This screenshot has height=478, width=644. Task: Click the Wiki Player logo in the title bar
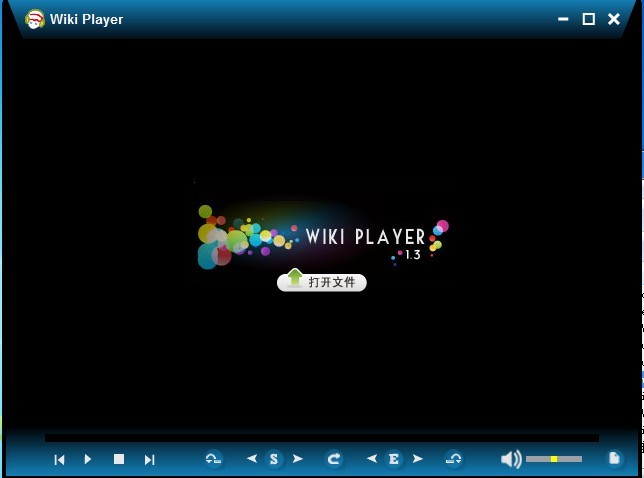[35, 19]
